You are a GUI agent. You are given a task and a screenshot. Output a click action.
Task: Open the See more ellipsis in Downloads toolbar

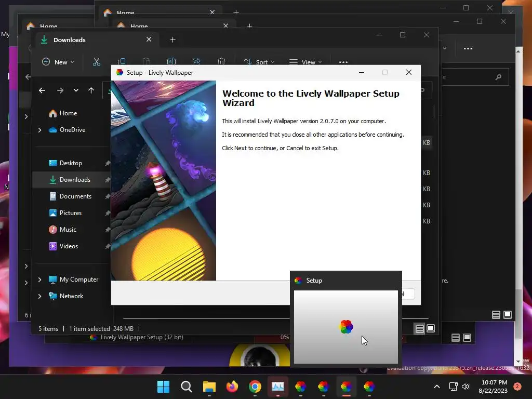coord(343,62)
